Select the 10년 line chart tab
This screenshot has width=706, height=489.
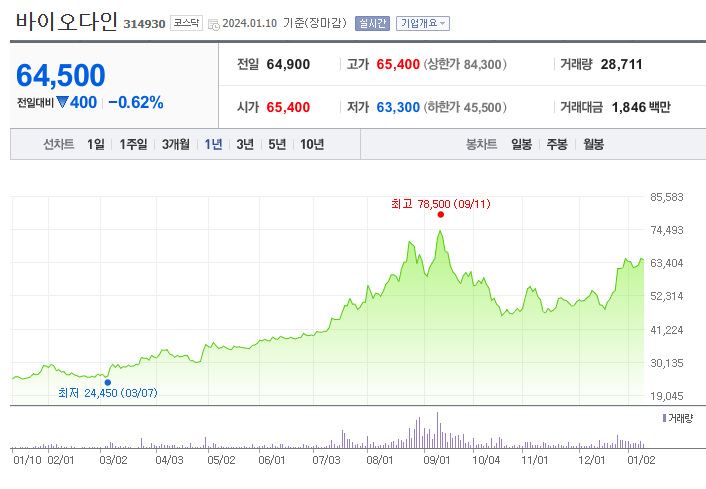[312, 144]
